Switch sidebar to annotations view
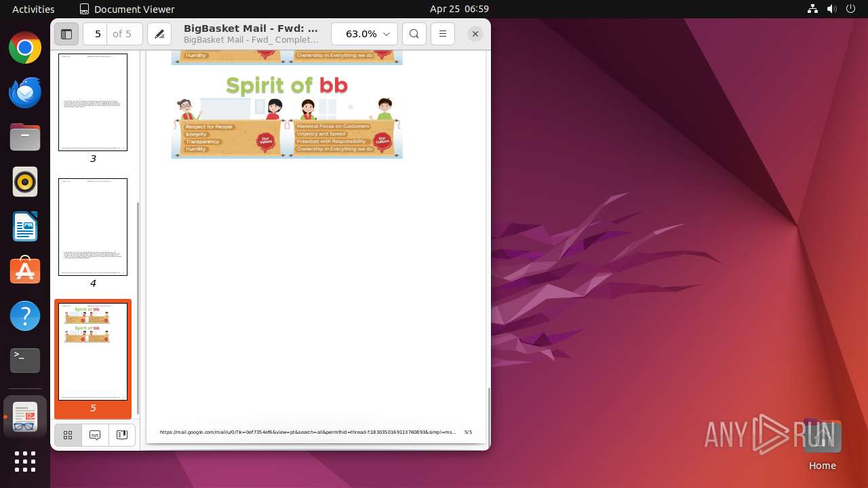Screen dimensions: 868x488 tap(95, 435)
